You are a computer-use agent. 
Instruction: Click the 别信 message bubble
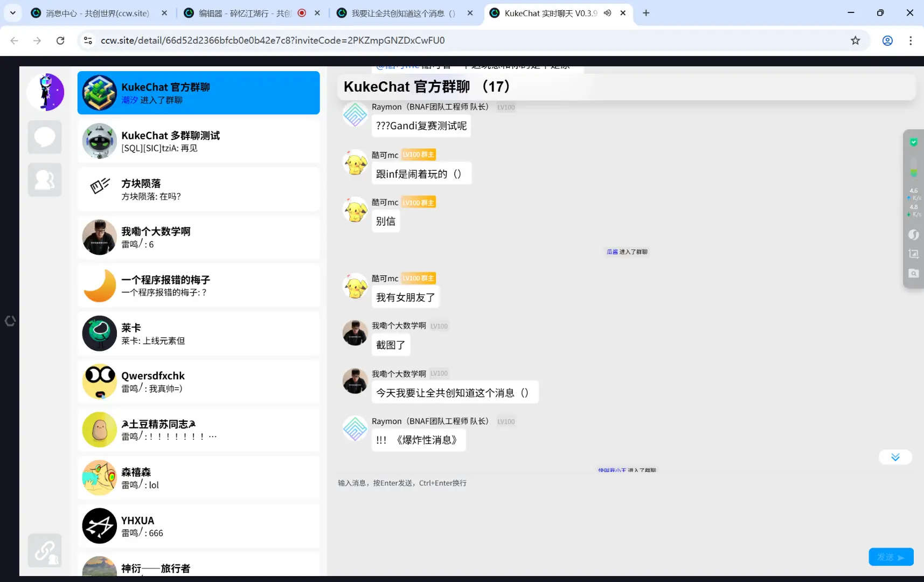point(386,221)
